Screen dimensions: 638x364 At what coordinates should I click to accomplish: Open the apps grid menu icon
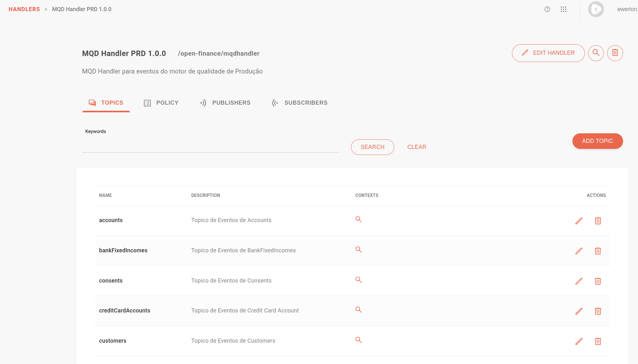click(x=564, y=9)
